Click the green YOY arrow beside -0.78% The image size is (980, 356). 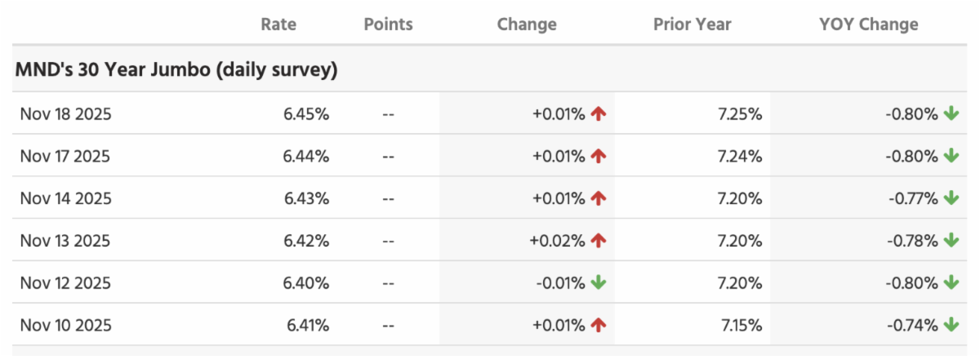(951, 241)
